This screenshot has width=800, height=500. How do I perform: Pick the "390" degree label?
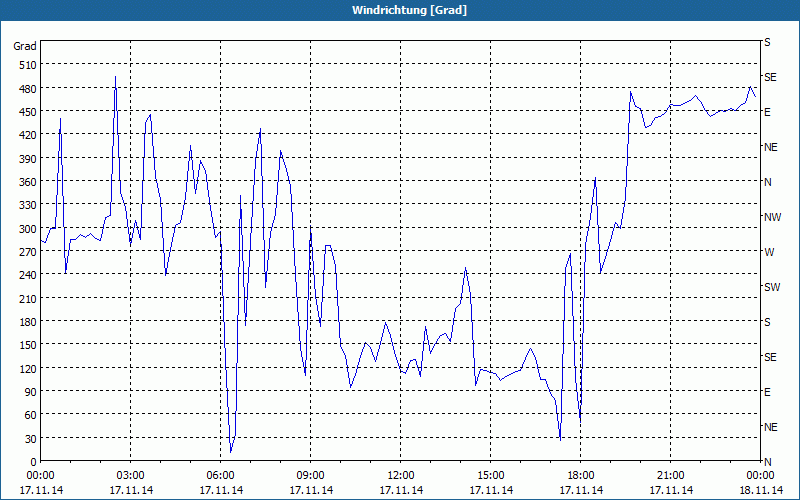[x=28, y=159]
